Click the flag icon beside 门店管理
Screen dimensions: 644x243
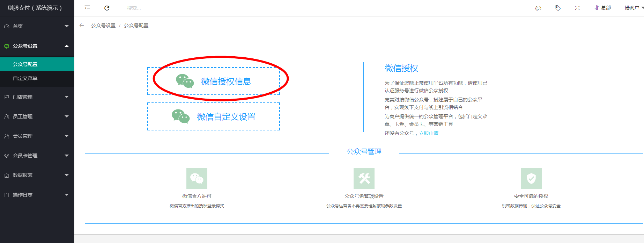tap(7, 97)
